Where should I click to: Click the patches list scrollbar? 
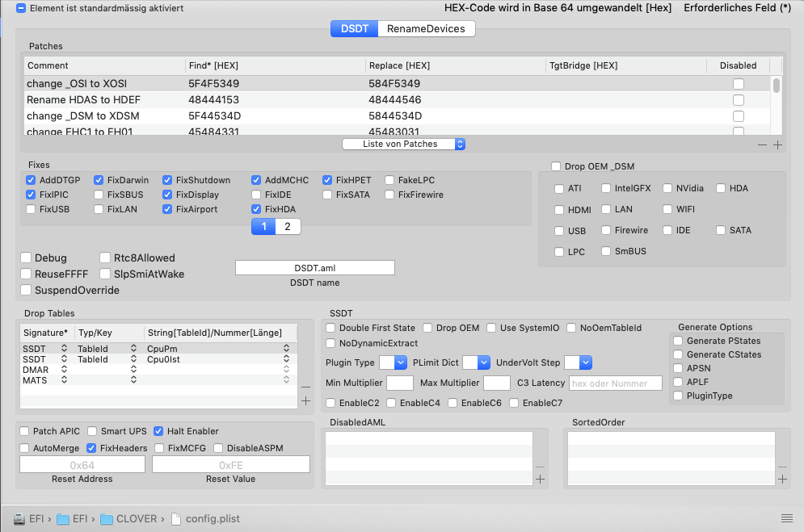click(777, 85)
